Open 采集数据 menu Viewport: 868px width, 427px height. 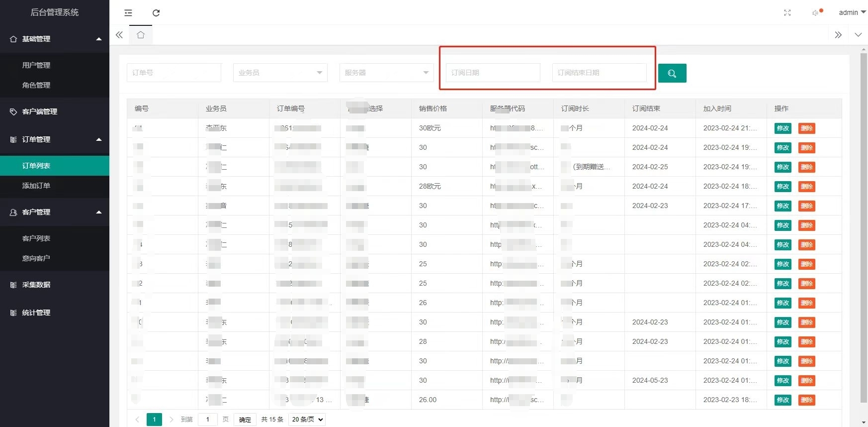click(55, 285)
